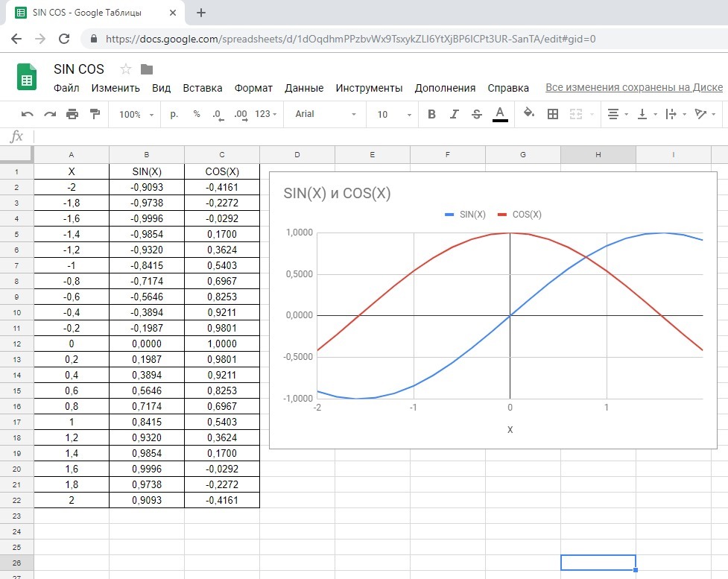Open the Справка menu

508,88
